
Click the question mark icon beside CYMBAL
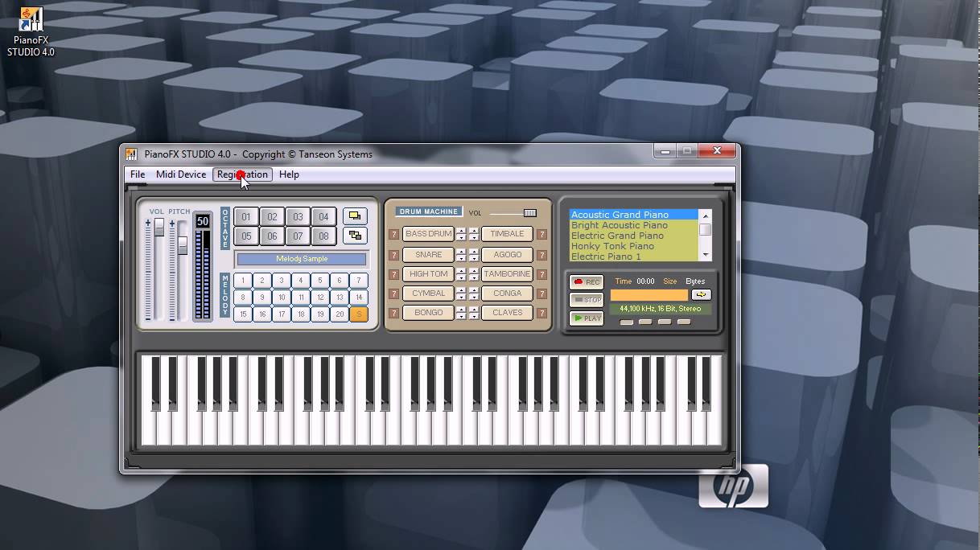click(394, 294)
